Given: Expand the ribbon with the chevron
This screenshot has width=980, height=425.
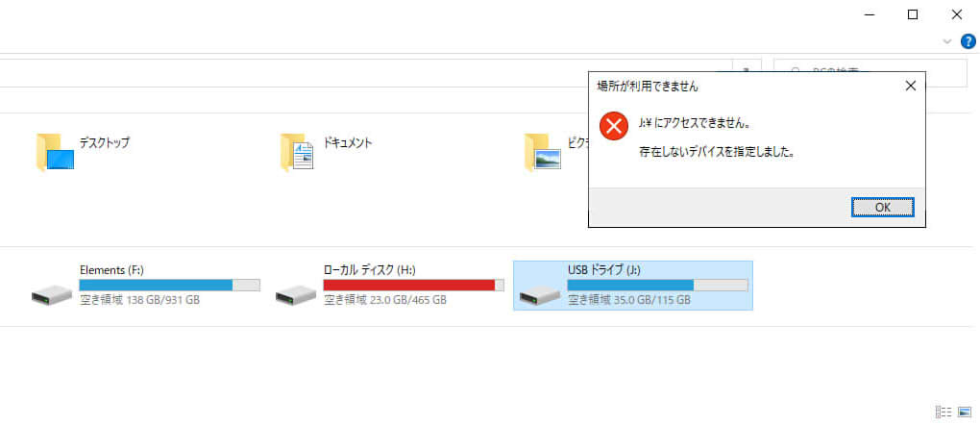Looking at the screenshot, I should tap(947, 42).
